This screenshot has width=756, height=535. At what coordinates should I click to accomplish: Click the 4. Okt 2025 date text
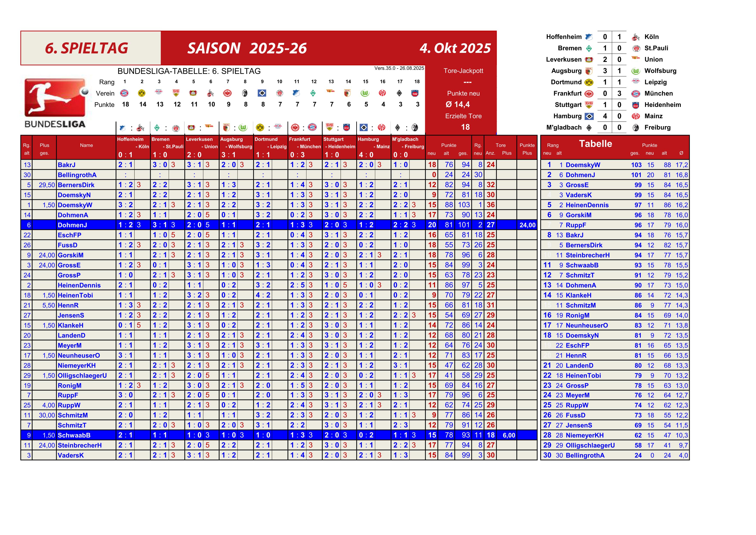(x=455, y=49)
